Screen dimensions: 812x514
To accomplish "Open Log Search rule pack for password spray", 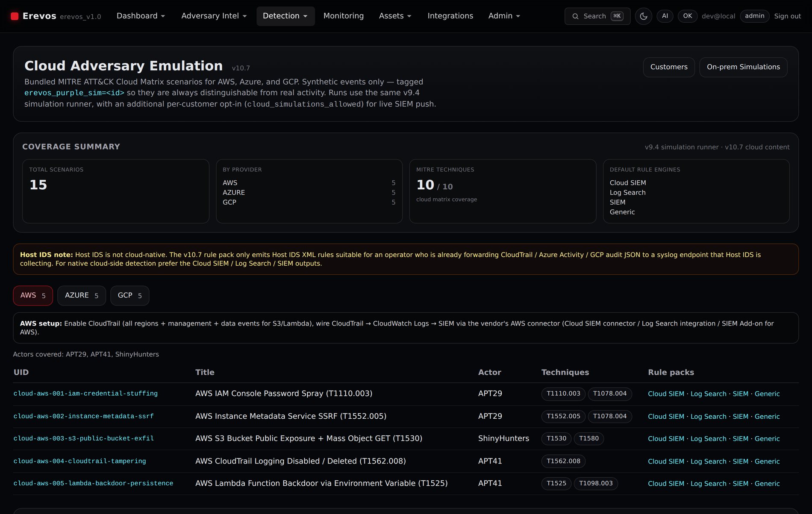I will click(x=708, y=394).
